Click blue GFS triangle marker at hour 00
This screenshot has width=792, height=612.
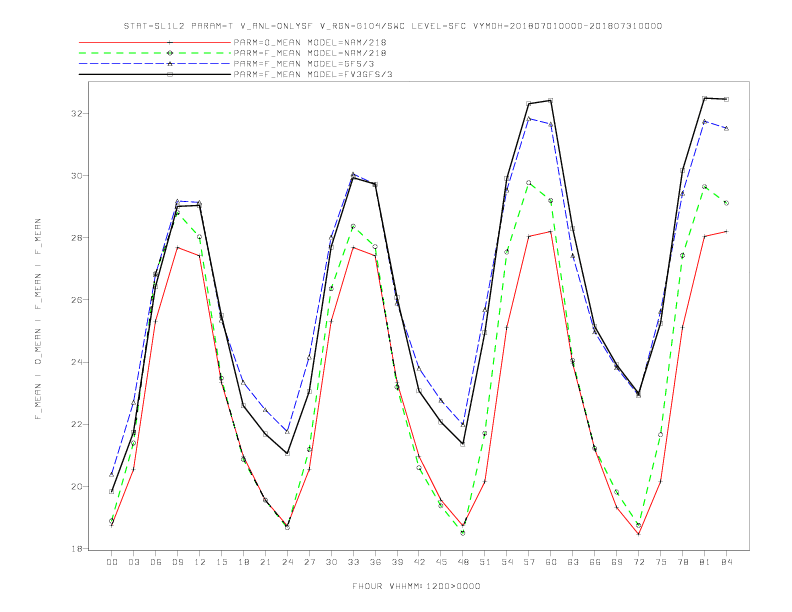point(112,475)
